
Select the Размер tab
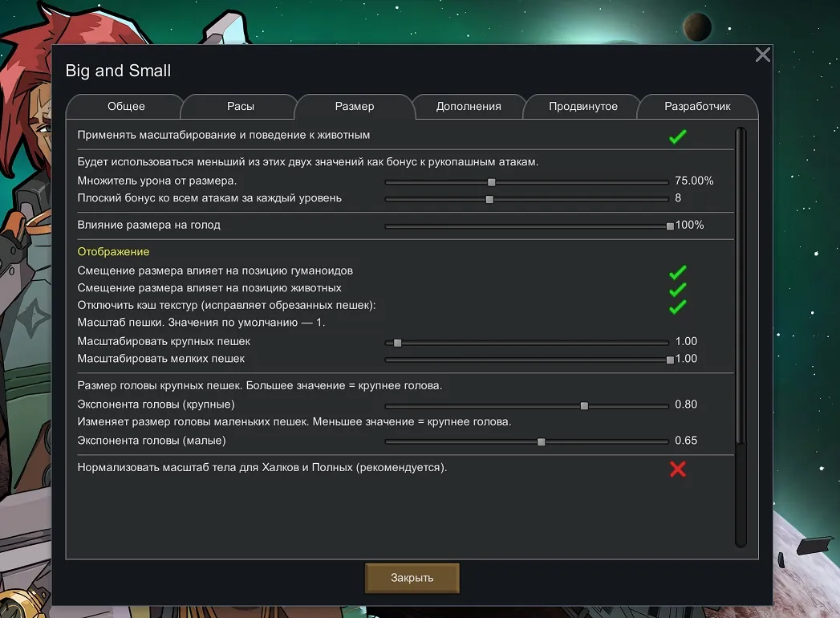pyautogui.click(x=355, y=106)
